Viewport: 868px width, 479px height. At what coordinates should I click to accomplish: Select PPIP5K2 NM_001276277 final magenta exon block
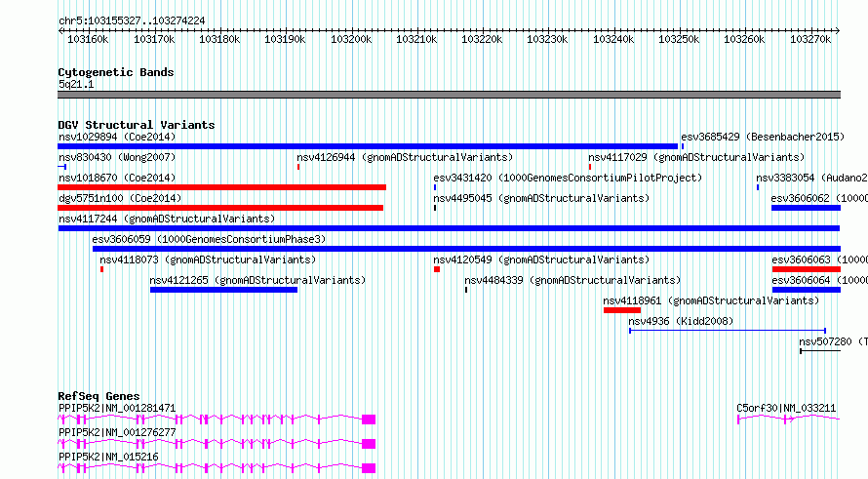[x=369, y=444]
